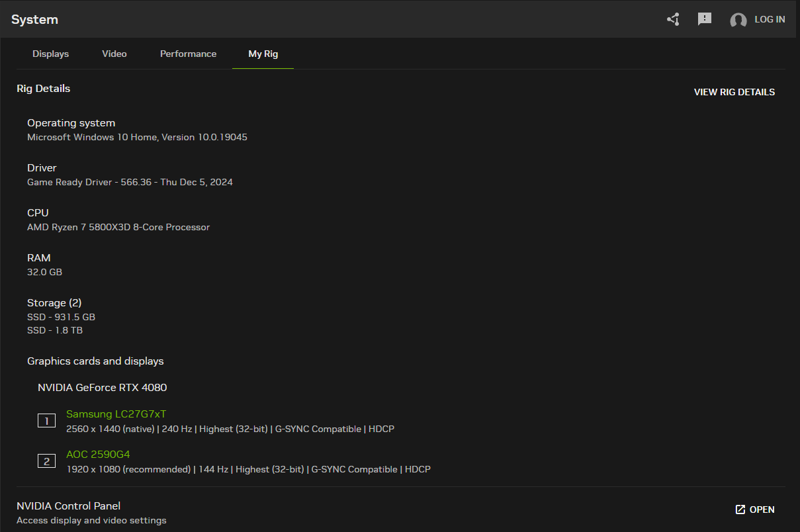This screenshot has height=532, width=800.
Task: Select the My Rig tab
Action: pos(263,54)
